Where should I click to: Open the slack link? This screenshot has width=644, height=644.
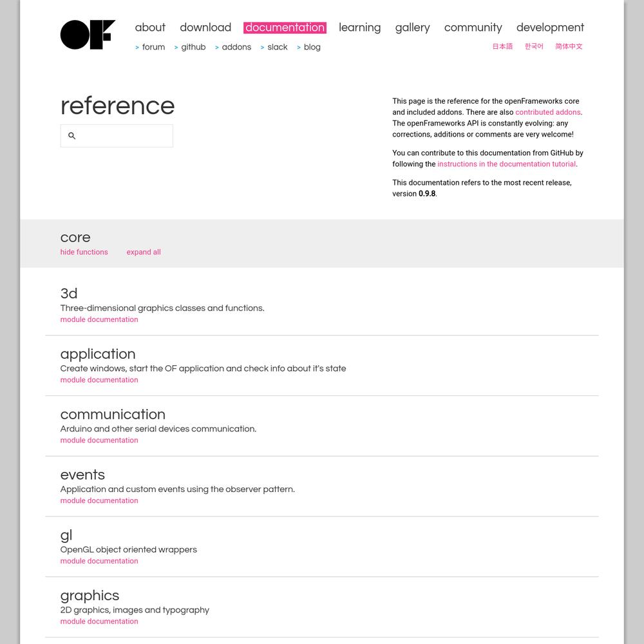[274, 47]
